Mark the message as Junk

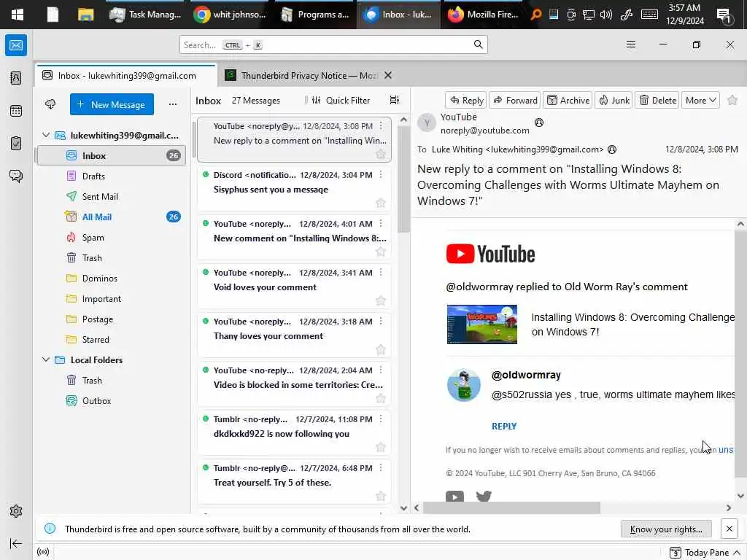[614, 100]
